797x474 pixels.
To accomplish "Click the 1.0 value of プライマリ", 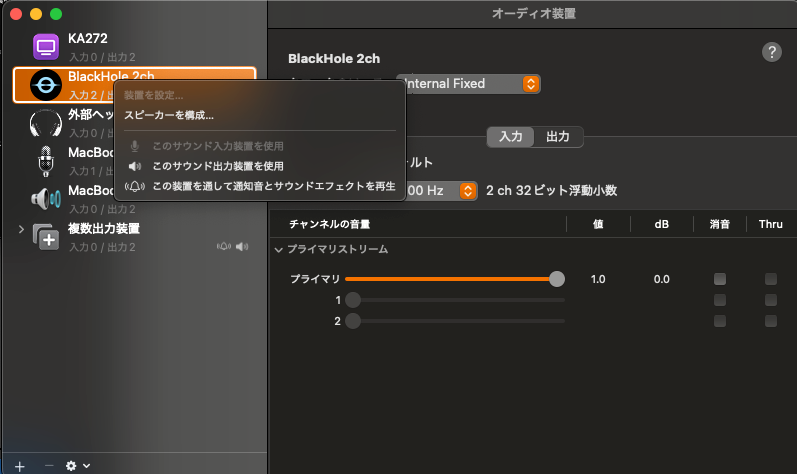I will click(598, 279).
